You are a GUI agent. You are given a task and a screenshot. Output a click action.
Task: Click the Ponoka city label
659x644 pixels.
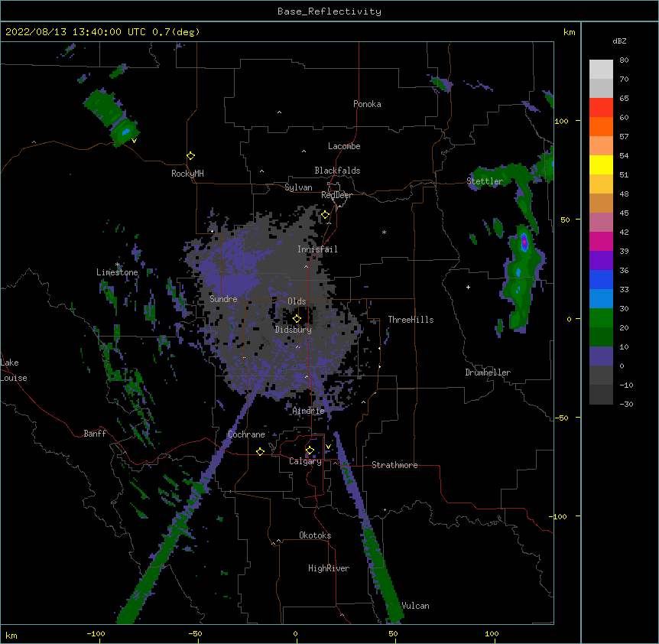click(367, 104)
